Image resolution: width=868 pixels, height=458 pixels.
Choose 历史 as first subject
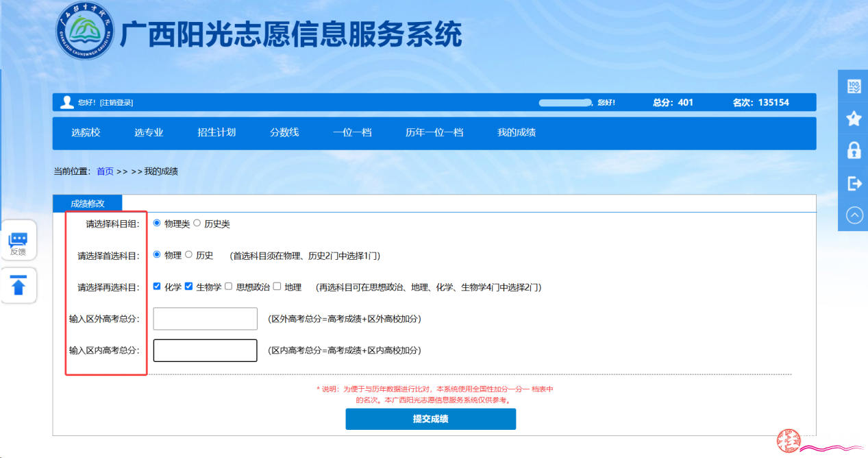(x=188, y=254)
